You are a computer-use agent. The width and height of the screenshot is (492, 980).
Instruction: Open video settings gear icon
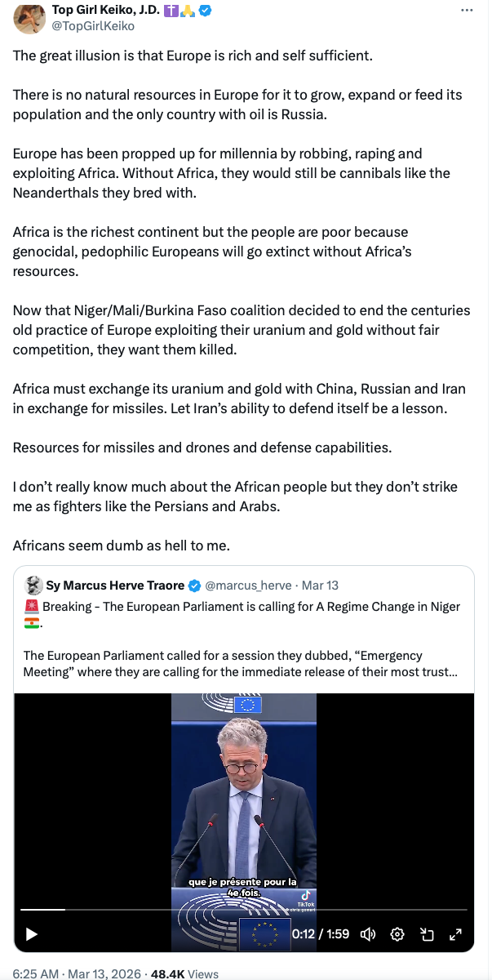(397, 934)
